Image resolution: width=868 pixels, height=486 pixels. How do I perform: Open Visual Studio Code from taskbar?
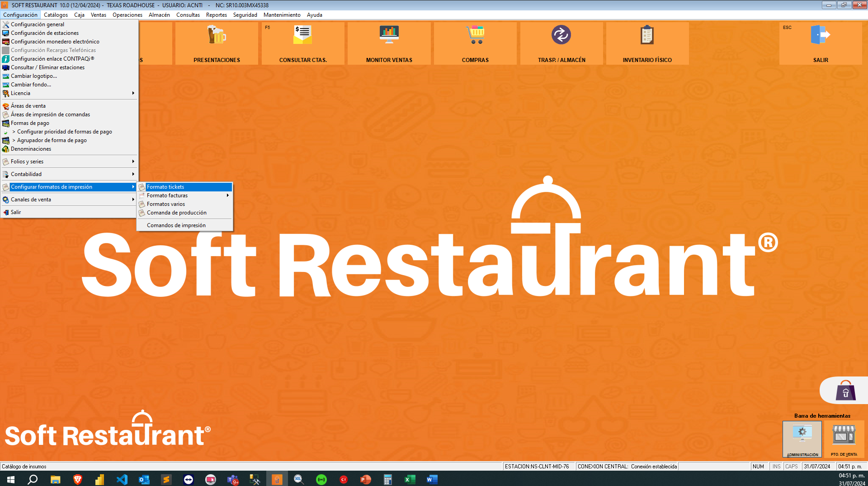point(122,479)
